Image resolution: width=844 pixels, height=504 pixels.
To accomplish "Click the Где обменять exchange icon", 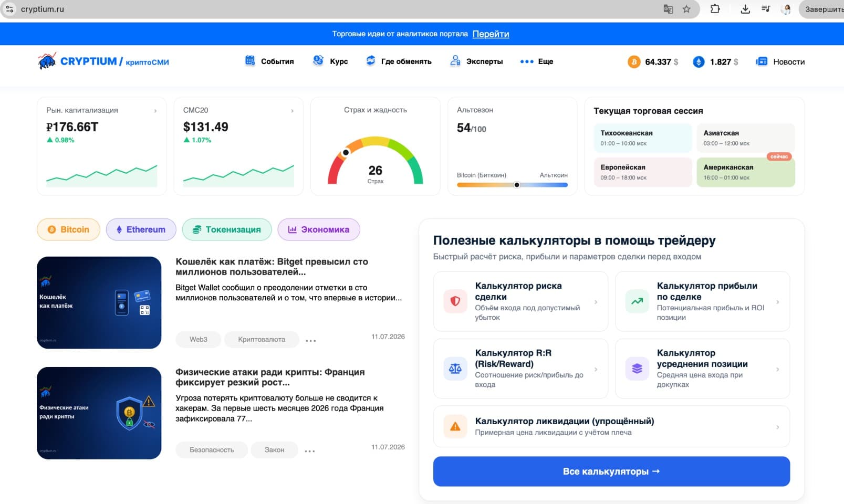I will tap(371, 60).
